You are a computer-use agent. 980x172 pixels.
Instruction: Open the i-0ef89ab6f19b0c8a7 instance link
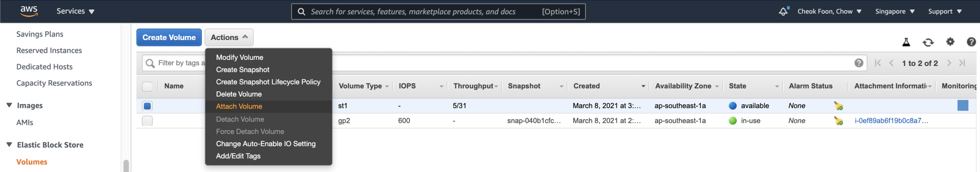[891, 121]
